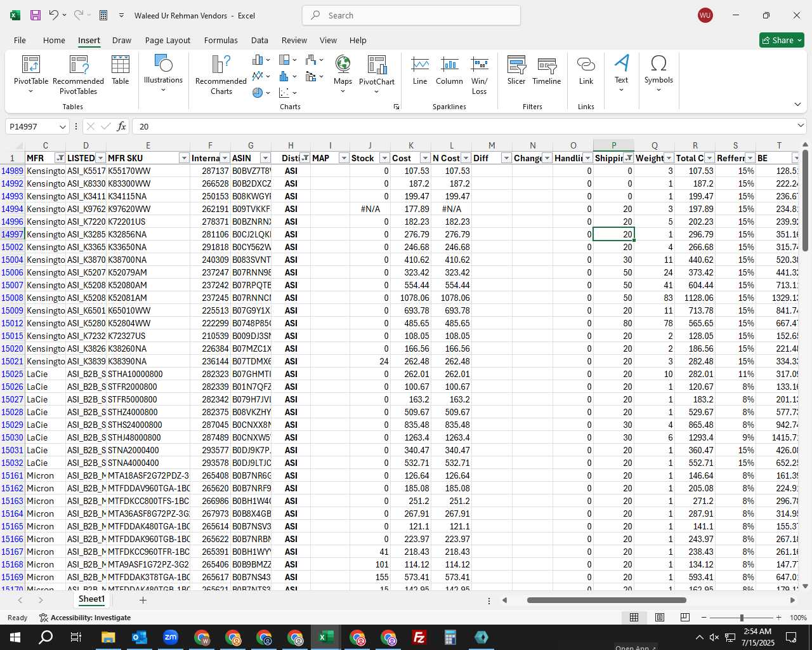The height and width of the screenshot is (650, 812).
Task: Open Outlook from the taskbar
Action: (x=139, y=637)
